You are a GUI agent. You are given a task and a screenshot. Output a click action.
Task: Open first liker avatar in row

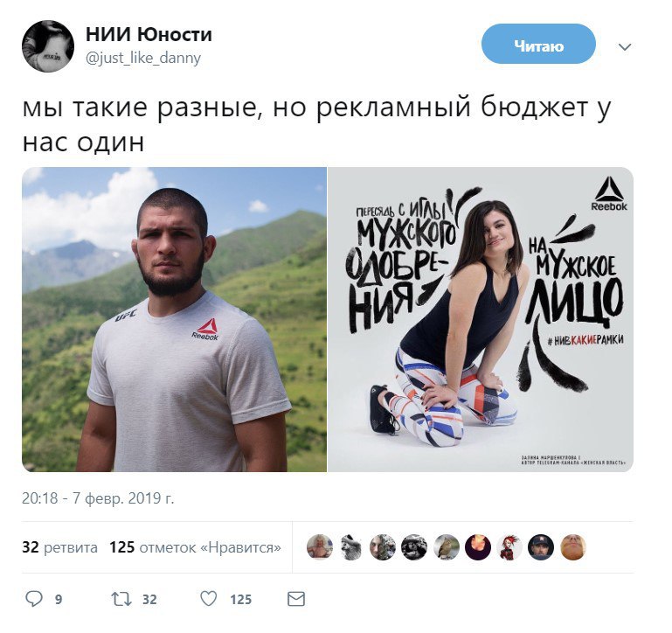coord(320,547)
